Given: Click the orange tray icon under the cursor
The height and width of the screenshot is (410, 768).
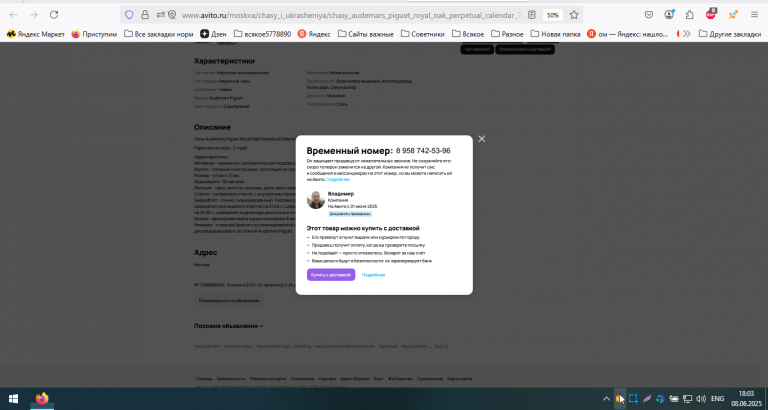Looking at the screenshot, I should click(x=620, y=399).
